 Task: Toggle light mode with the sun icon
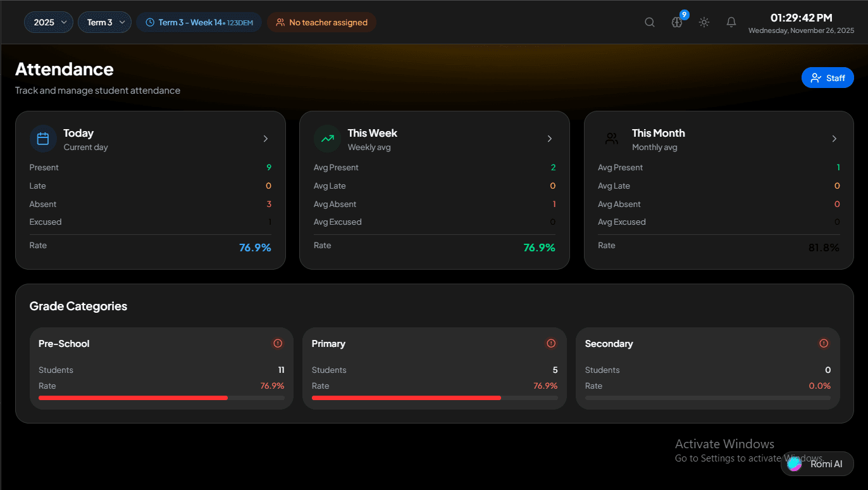[704, 22]
